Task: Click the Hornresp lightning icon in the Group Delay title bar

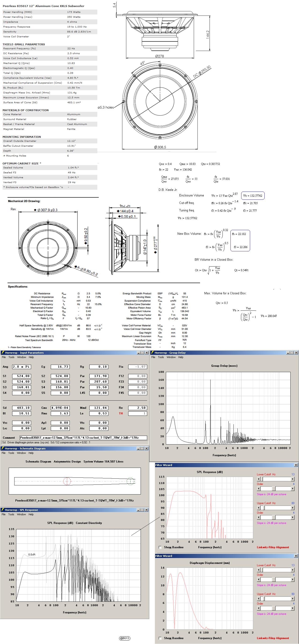Action: 152,352
